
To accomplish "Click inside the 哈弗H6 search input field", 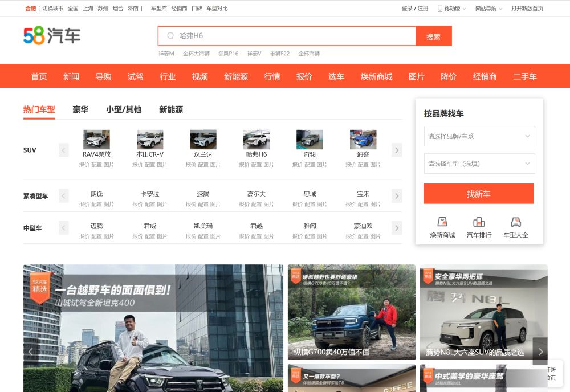I will (285, 35).
